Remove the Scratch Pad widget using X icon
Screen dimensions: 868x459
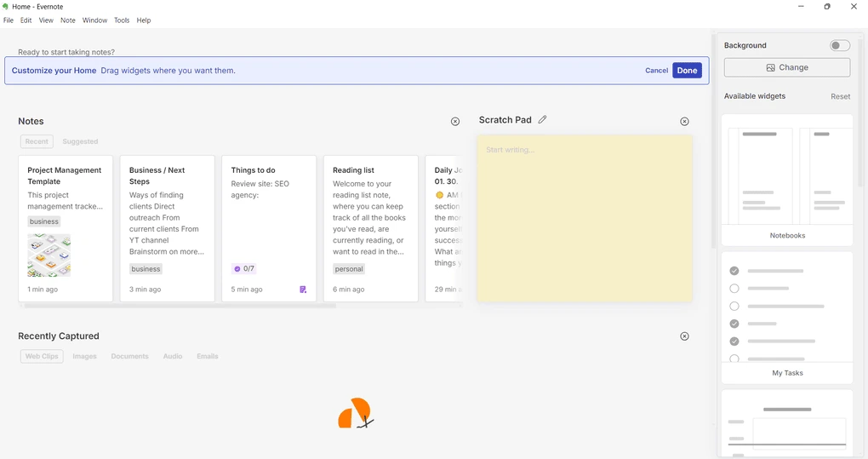(x=684, y=122)
